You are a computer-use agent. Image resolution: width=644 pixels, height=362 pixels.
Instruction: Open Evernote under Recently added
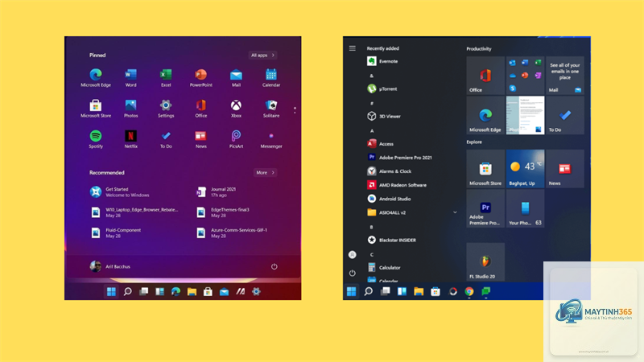[x=382, y=61]
